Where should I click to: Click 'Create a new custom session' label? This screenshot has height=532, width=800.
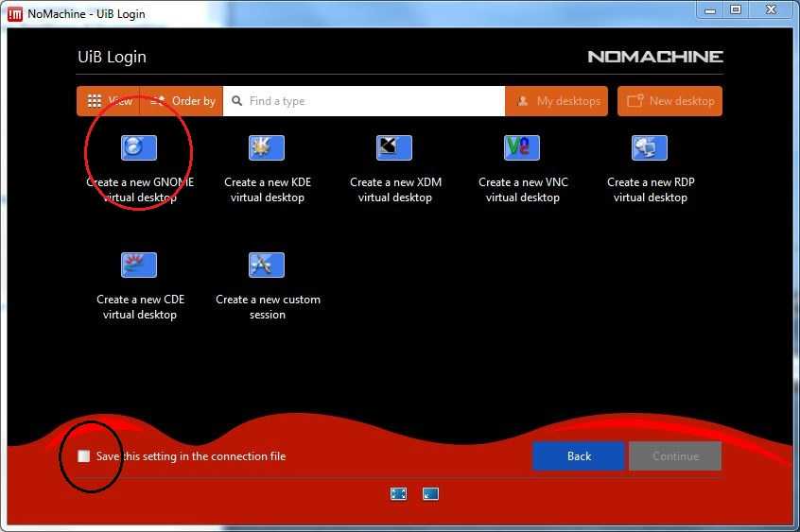(268, 307)
